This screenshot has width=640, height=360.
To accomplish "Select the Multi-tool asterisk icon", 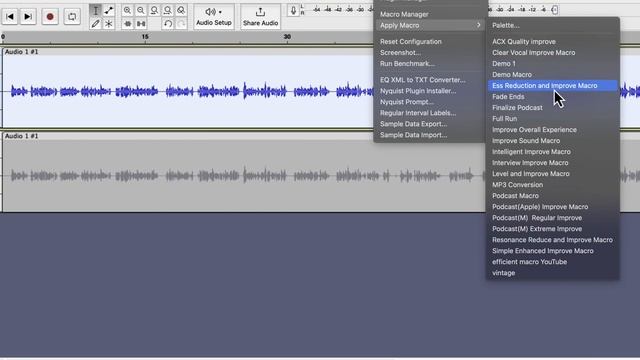I will point(109,24).
